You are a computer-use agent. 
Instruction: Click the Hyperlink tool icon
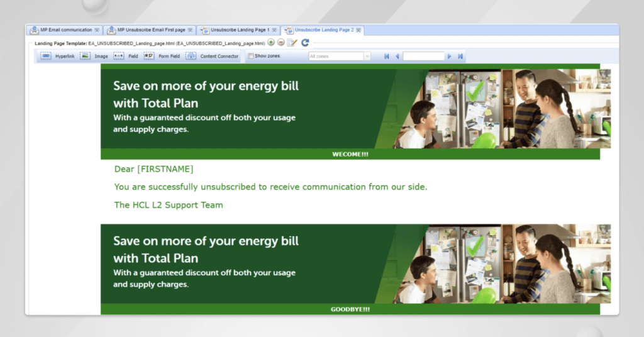pos(46,56)
